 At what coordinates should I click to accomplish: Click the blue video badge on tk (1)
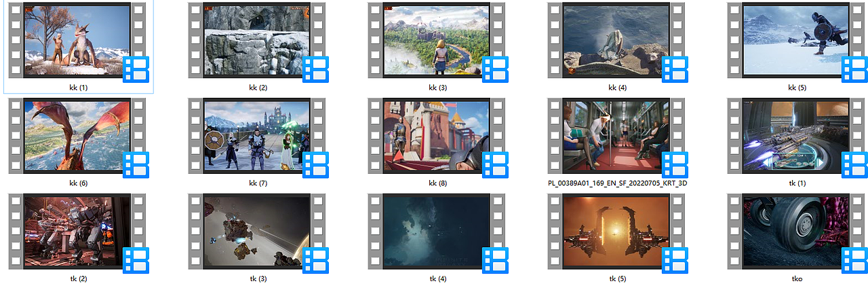854,165
